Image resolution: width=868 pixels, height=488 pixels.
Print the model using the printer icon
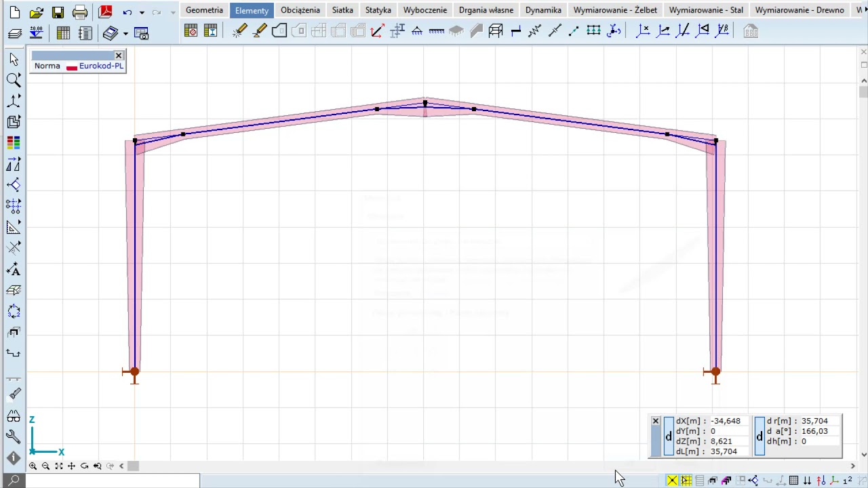[80, 12]
